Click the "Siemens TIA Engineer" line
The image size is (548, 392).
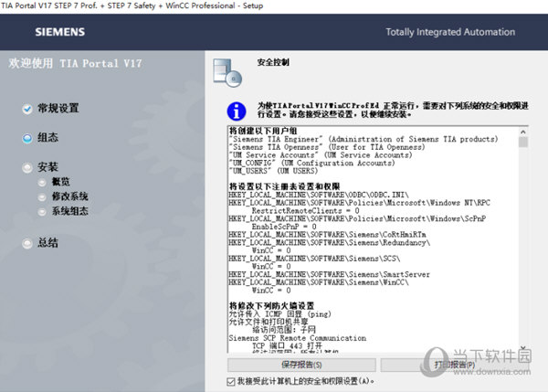[364, 139]
